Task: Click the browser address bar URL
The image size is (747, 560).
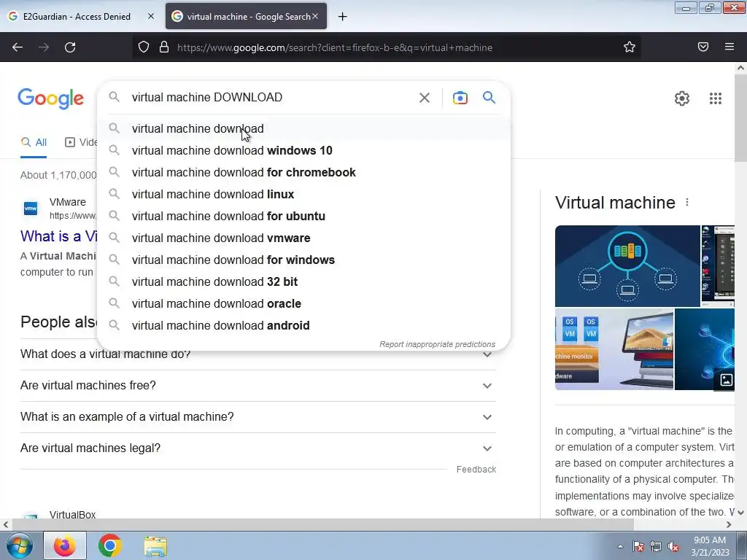Action: (x=334, y=47)
